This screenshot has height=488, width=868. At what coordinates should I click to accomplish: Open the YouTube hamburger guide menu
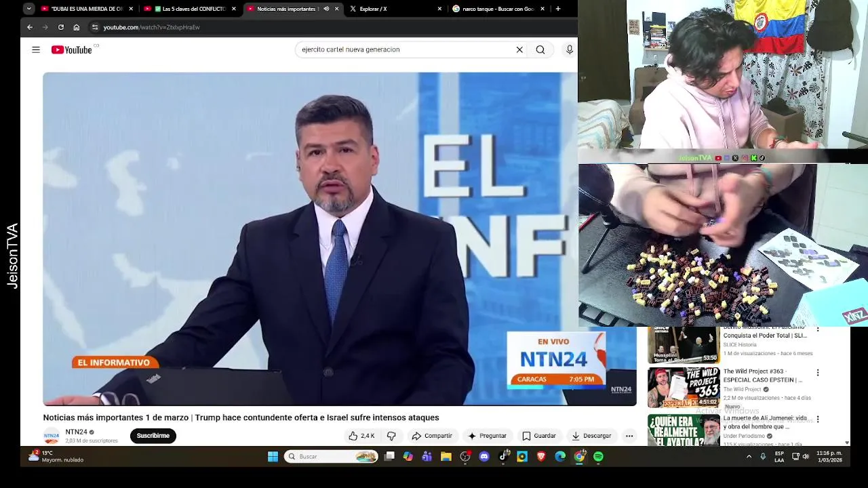tap(36, 49)
